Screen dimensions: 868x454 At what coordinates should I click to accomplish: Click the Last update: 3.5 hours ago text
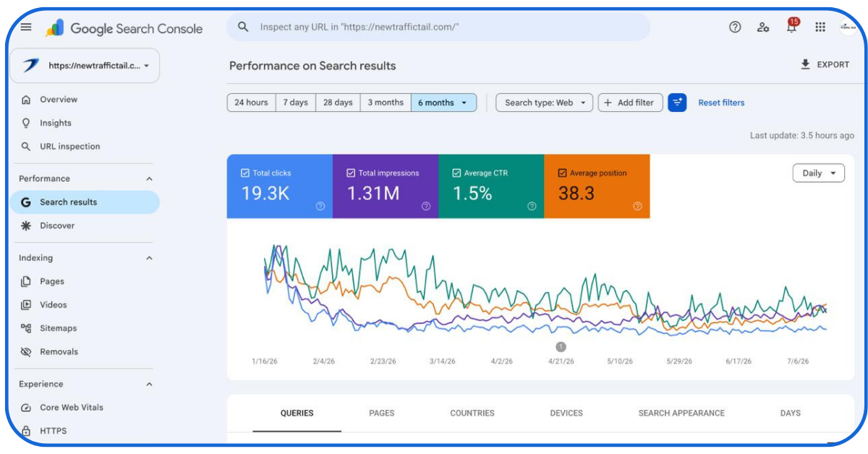pyautogui.click(x=802, y=135)
